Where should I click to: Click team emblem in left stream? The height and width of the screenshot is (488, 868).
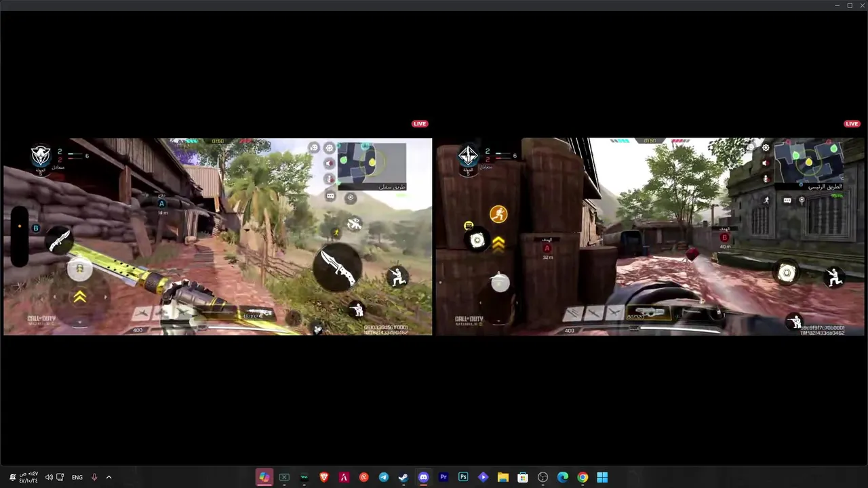(41, 156)
